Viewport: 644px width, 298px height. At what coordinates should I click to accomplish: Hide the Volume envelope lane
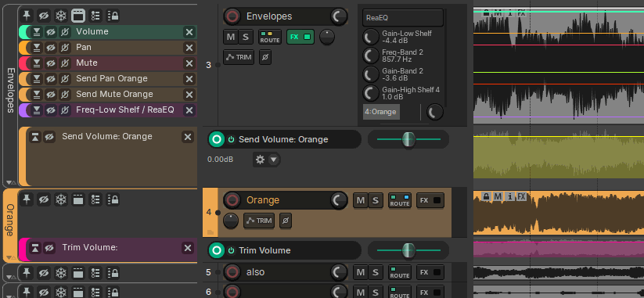pos(51,32)
